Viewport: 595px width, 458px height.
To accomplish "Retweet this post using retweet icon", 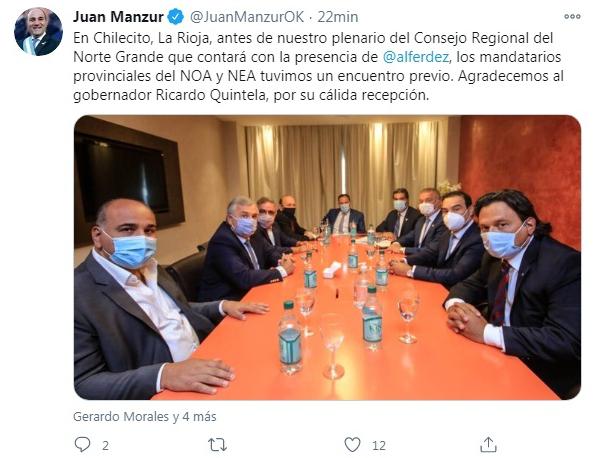I will pyautogui.click(x=218, y=445).
